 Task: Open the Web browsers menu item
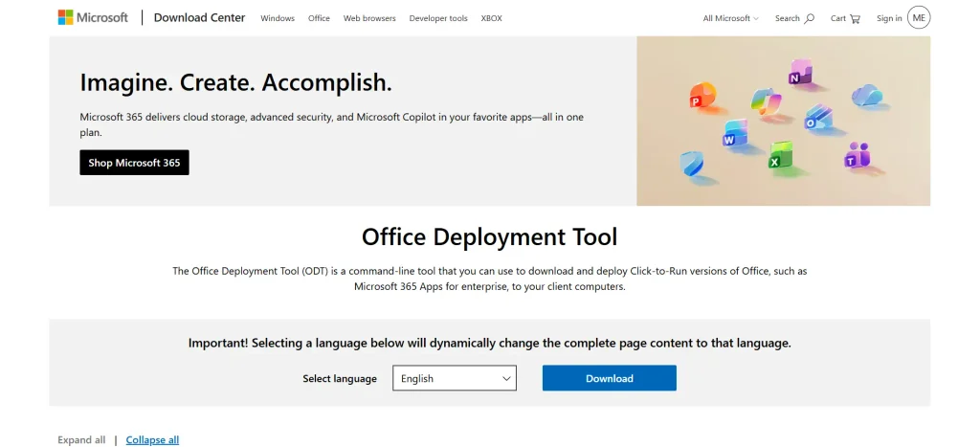click(x=369, y=19)
